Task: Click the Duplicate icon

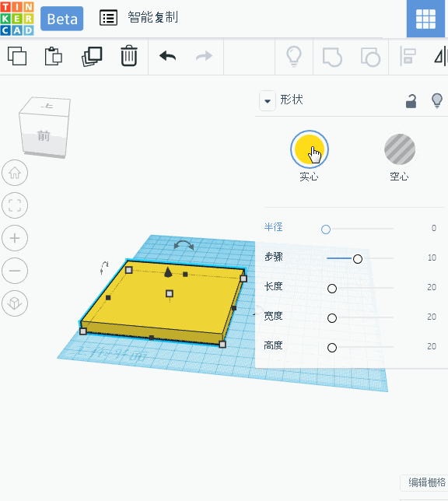Action: point(92,57)
